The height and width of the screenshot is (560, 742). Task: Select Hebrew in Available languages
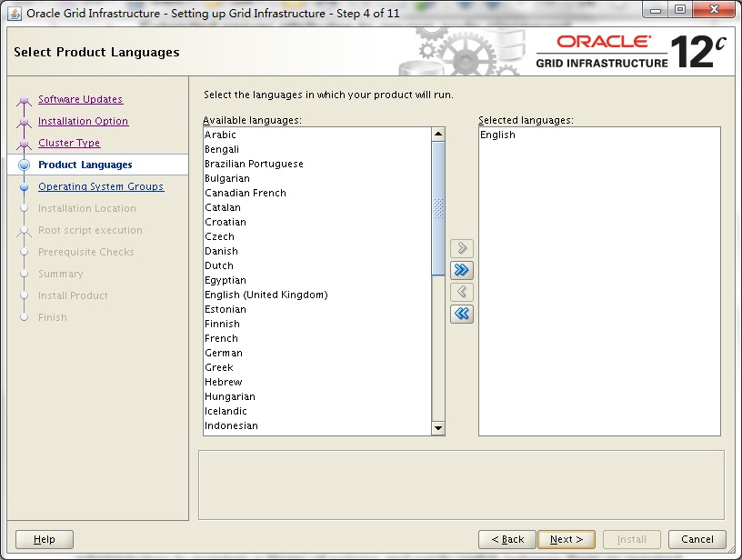pos(317,382)
